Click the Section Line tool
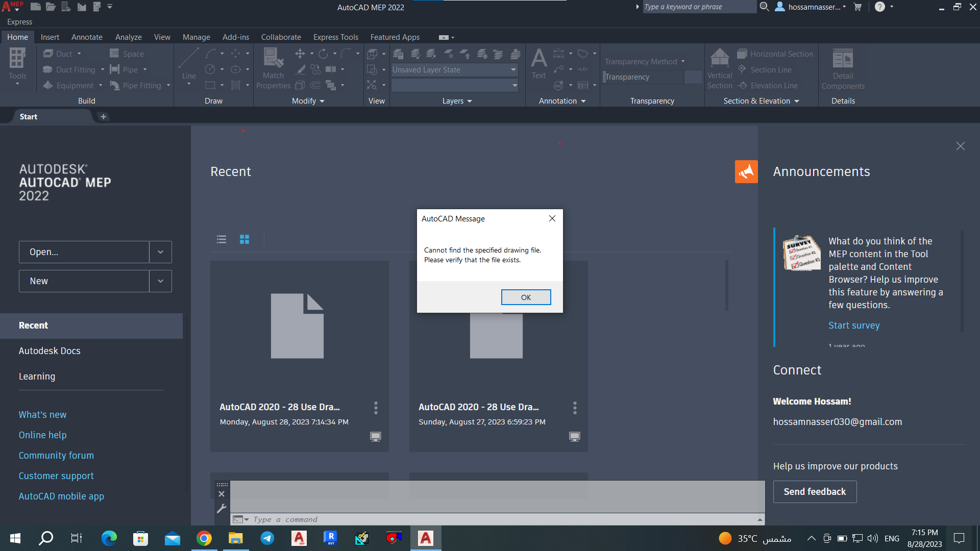The height and width of the screenshot is (551, 980). (x=765, y=69)
